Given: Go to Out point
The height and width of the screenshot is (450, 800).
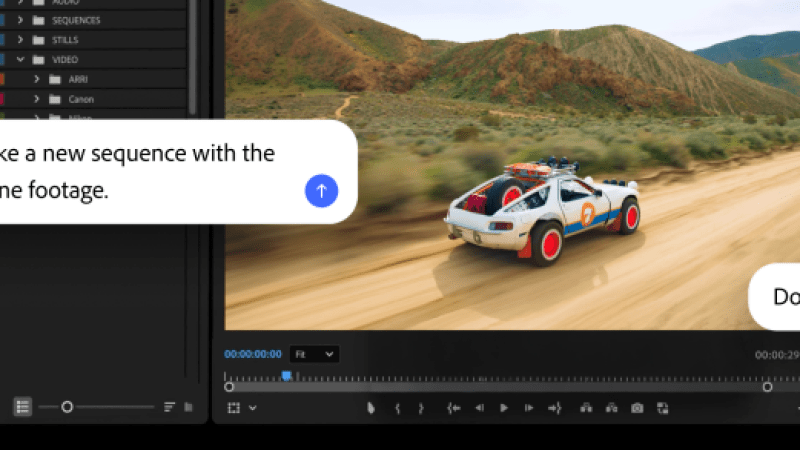Looking at the screenshot, I should pos(555,408).
